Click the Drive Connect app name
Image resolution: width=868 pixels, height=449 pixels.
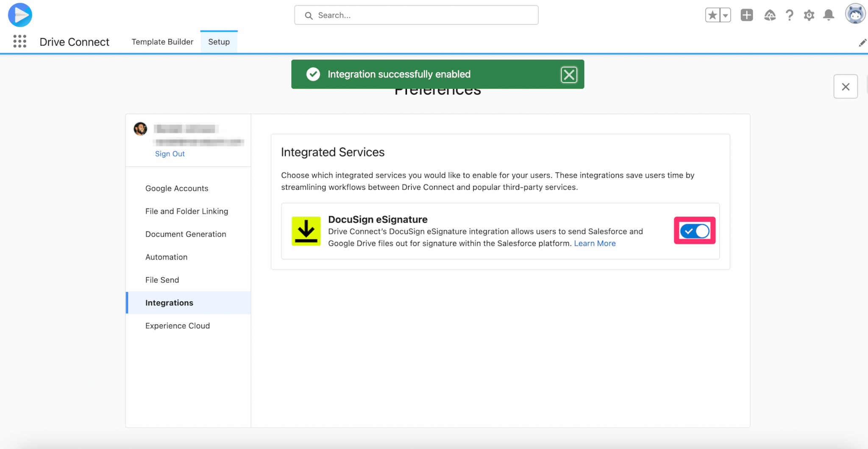pyautogui.click(x=74, y=42)
